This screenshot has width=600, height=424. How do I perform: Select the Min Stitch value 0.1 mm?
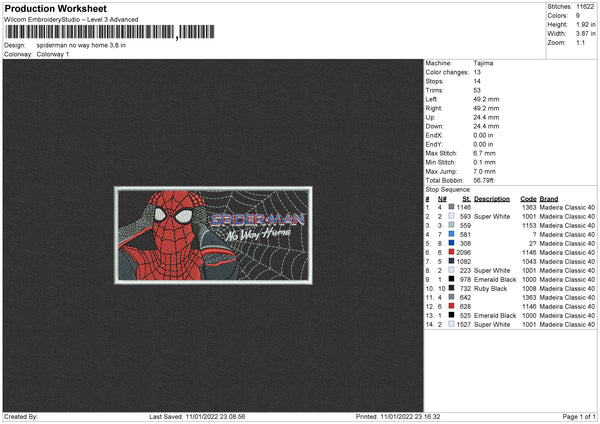[484, 162]
